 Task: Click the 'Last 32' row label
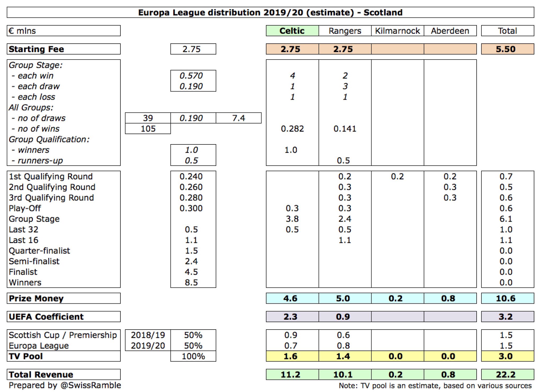point(23,229)
